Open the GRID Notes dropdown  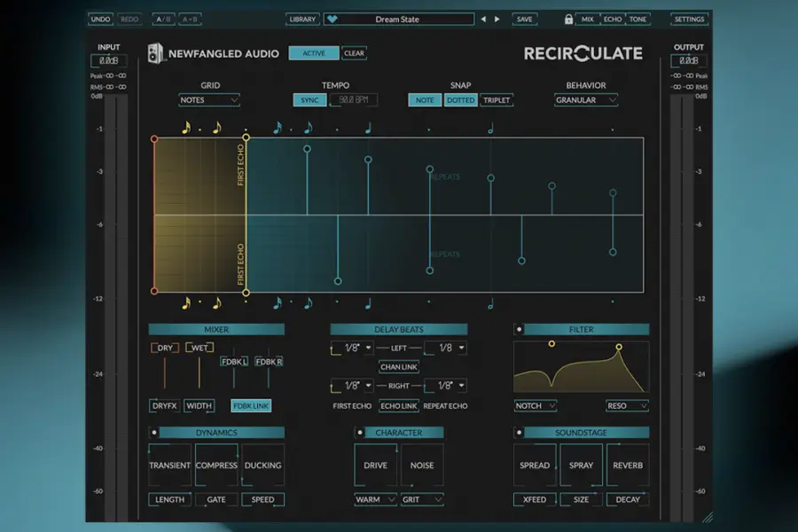pos(208,100)
